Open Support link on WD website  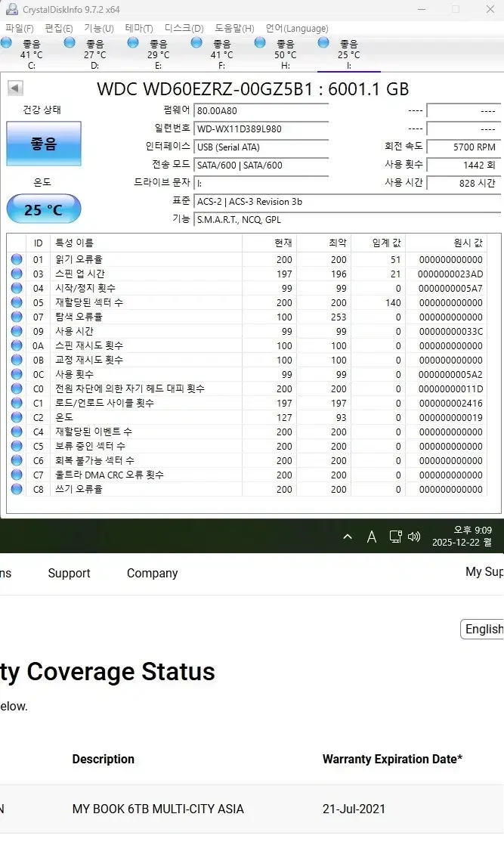coord(69,573)
